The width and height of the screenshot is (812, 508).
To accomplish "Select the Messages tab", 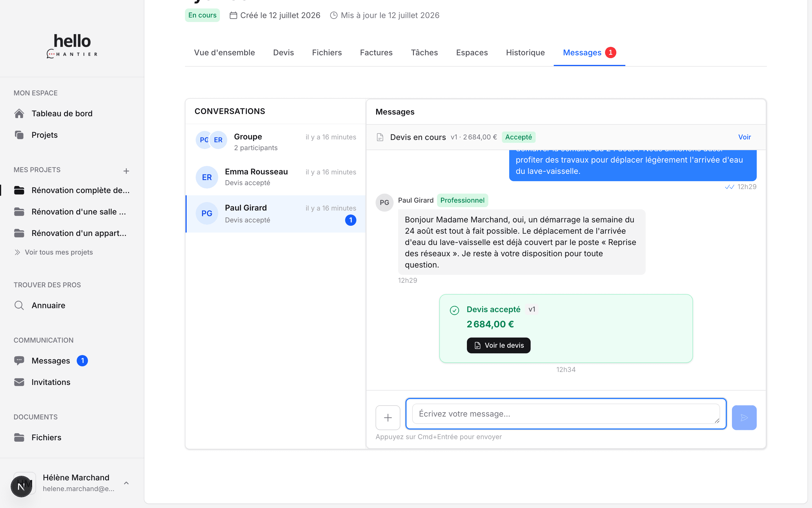I will (x=589, y=53).
